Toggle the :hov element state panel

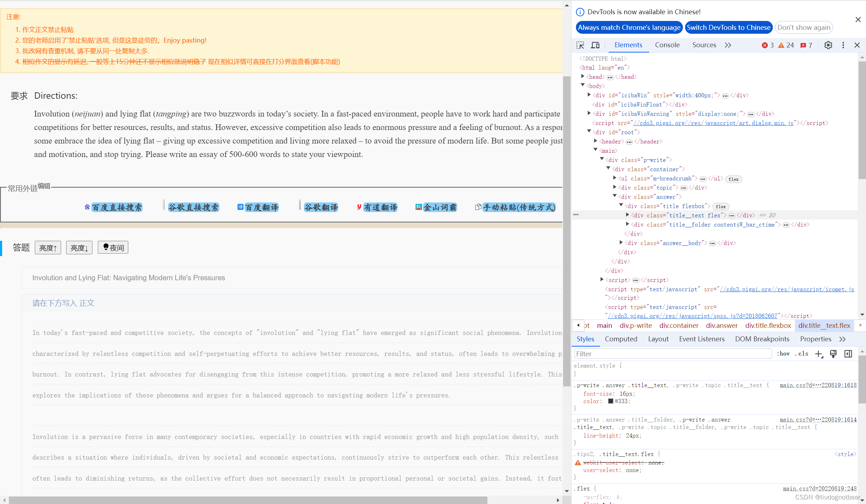click(x=783, y=354)
